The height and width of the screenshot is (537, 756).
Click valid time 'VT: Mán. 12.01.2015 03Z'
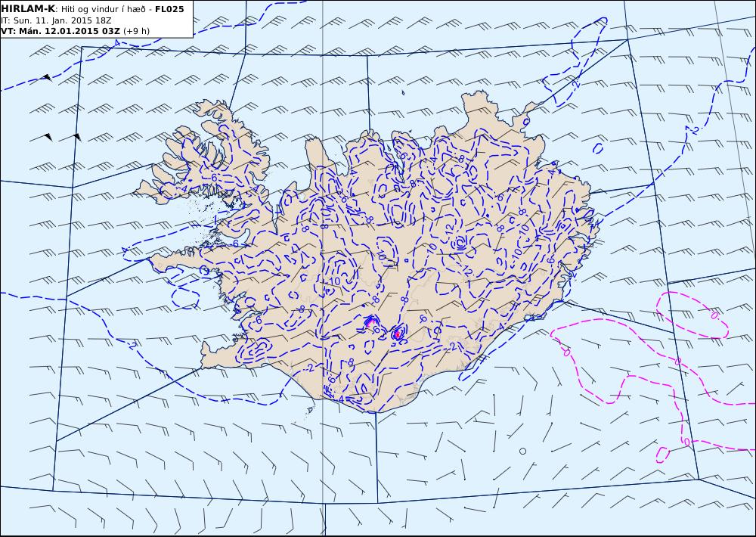coord(60,31)
